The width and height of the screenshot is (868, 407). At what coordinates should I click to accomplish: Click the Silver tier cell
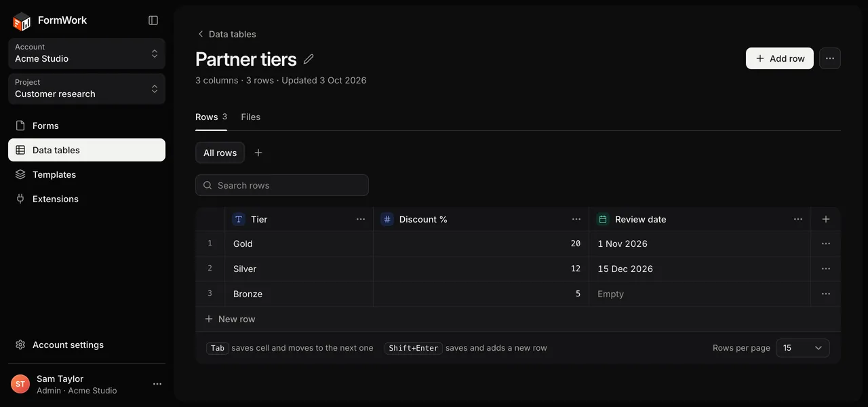(299, 269)
